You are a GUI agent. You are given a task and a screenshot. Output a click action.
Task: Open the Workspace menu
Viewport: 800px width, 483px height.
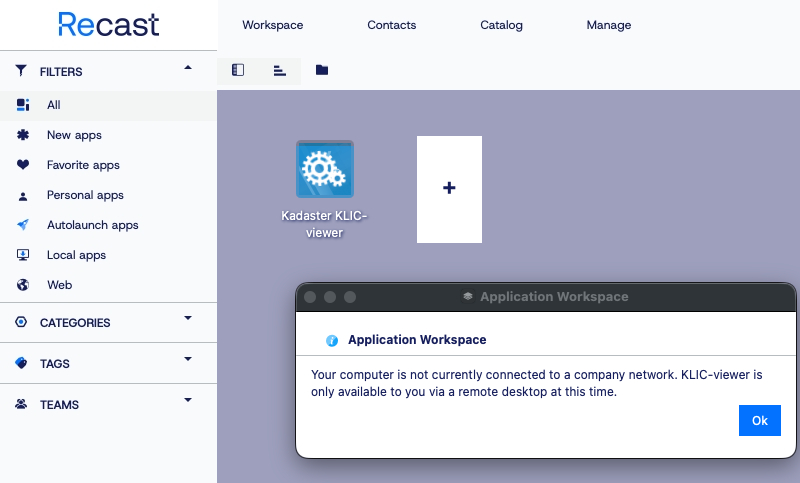(272, 25)
